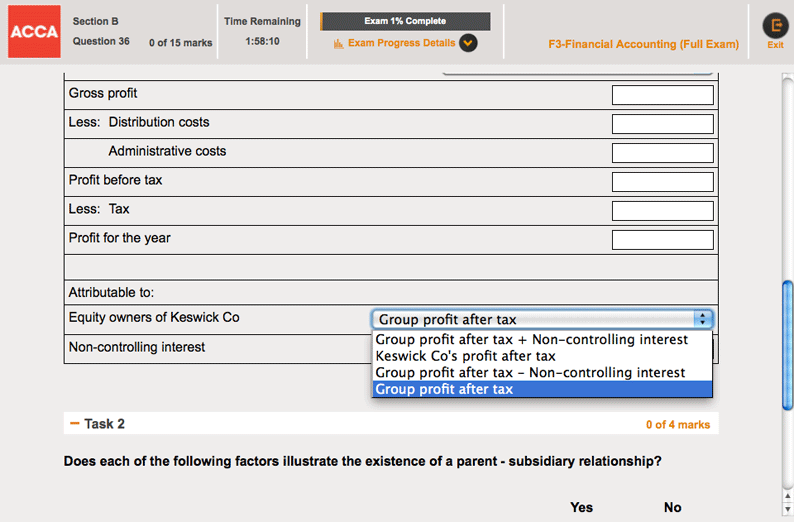The width and height of the screenshot is (794, 522).
Task: Click the Exam Progress chart icon
Action: pyautogui.click(x=338, y=43)
